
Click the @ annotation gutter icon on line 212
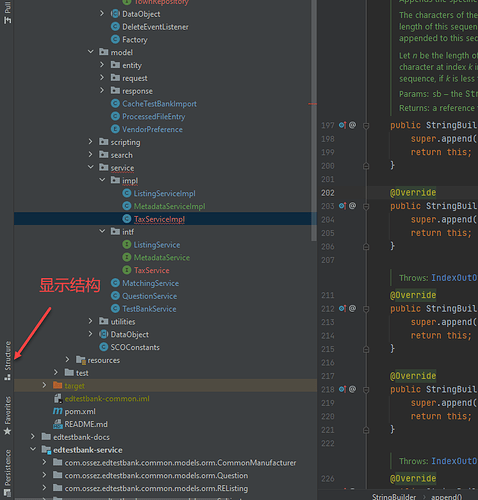(x=352, y=308)
